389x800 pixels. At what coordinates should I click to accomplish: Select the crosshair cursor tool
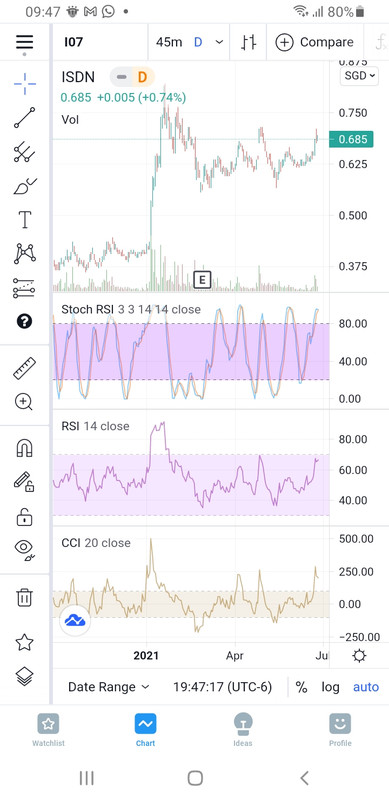[25, 84]
